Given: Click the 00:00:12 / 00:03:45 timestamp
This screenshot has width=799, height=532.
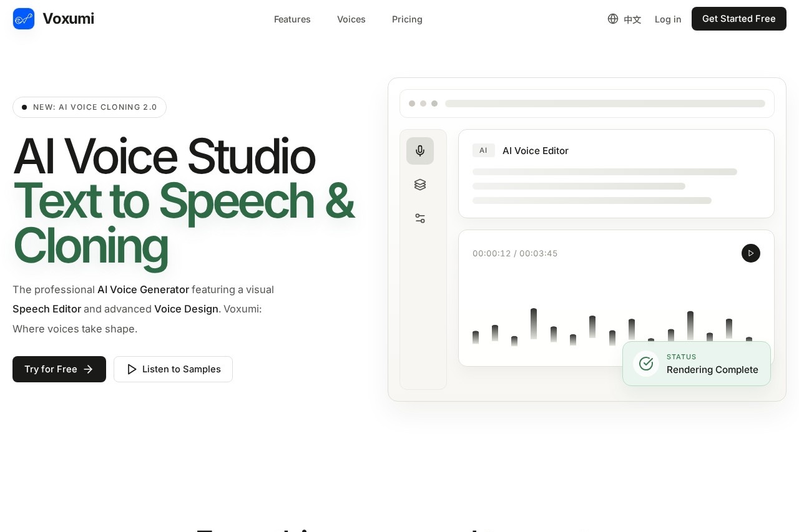Looking at the screenshot, I should click(515, 253).
